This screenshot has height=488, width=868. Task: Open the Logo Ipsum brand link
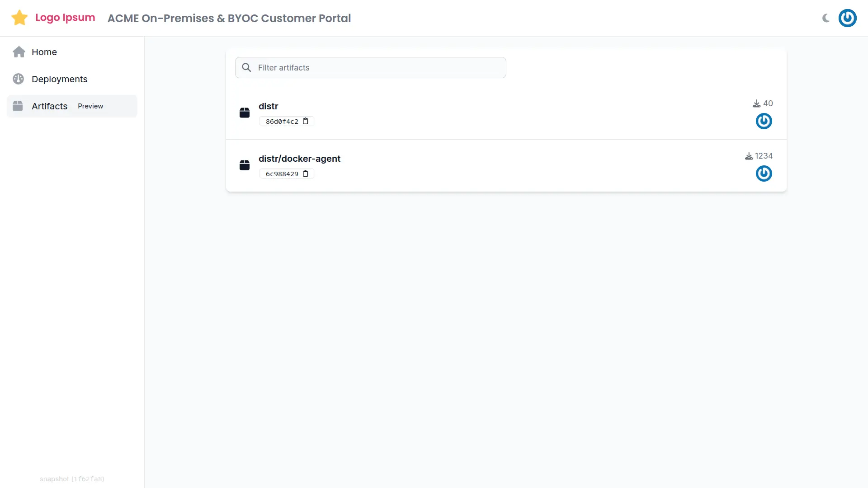pyautogui.click(x=65, y=18)
